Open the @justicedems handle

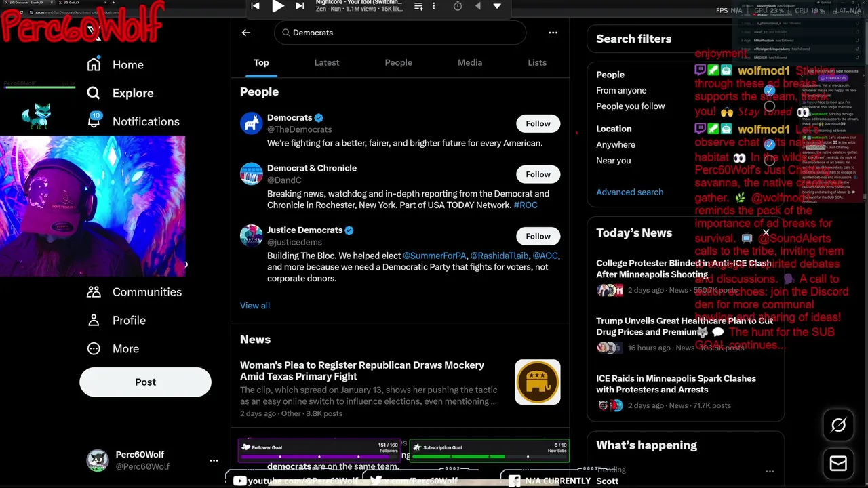(294, 242)
